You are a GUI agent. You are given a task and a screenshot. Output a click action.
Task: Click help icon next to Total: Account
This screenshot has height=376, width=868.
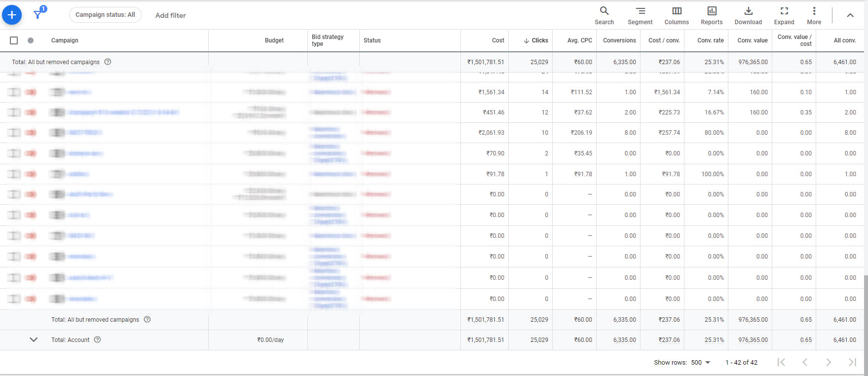pos(97,339)
